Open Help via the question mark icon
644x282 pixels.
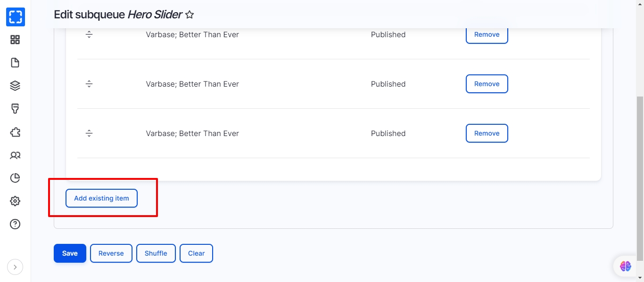15,224
